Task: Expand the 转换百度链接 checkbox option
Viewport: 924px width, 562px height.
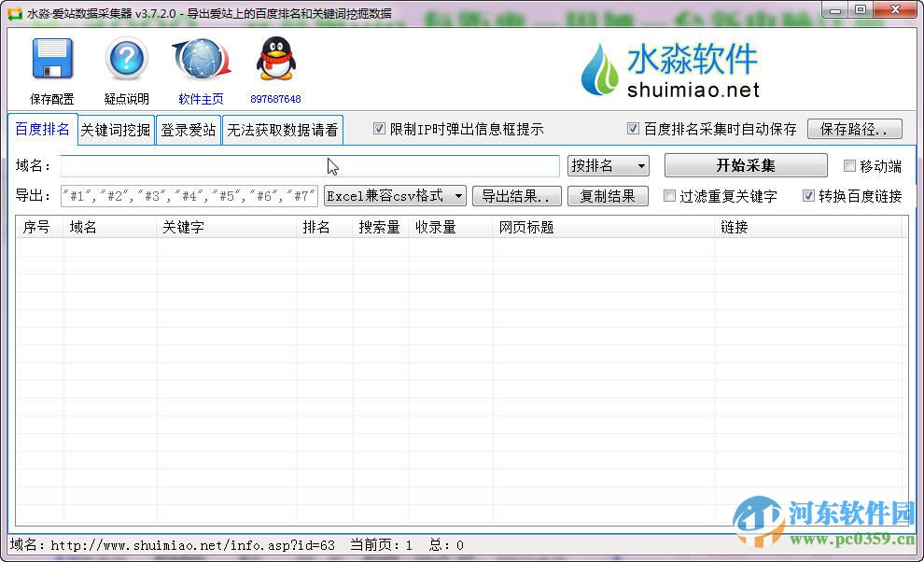Action: [x=809, y=196]
